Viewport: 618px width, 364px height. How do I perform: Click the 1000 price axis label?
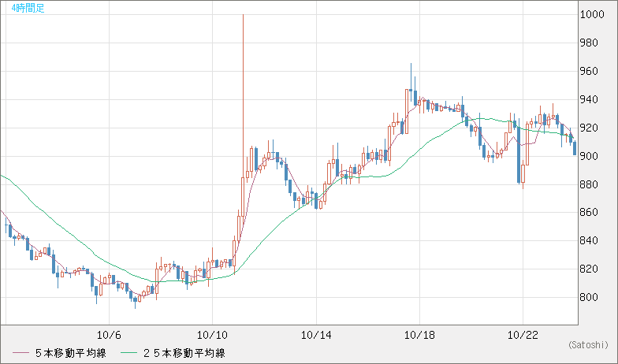point(593,15)
